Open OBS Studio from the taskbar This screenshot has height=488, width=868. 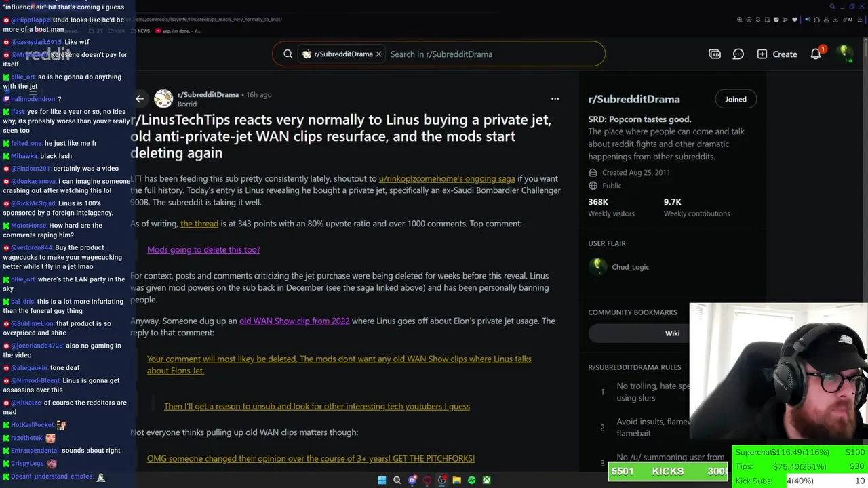pyautogui.click(x=441, y=481)
